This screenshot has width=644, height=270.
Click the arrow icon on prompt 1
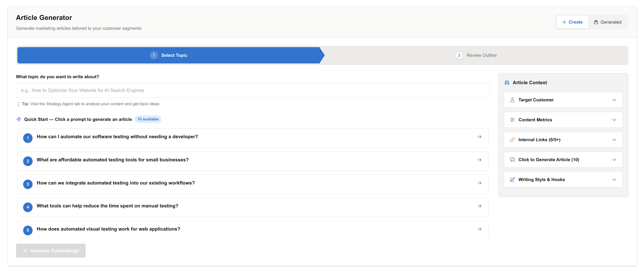coord(479,137)
